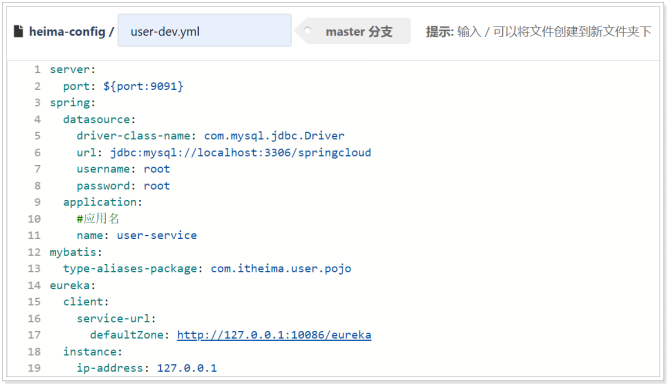Click the #应用名 comment line
This screenshot has height=387, width=670.
pos(98,219)
